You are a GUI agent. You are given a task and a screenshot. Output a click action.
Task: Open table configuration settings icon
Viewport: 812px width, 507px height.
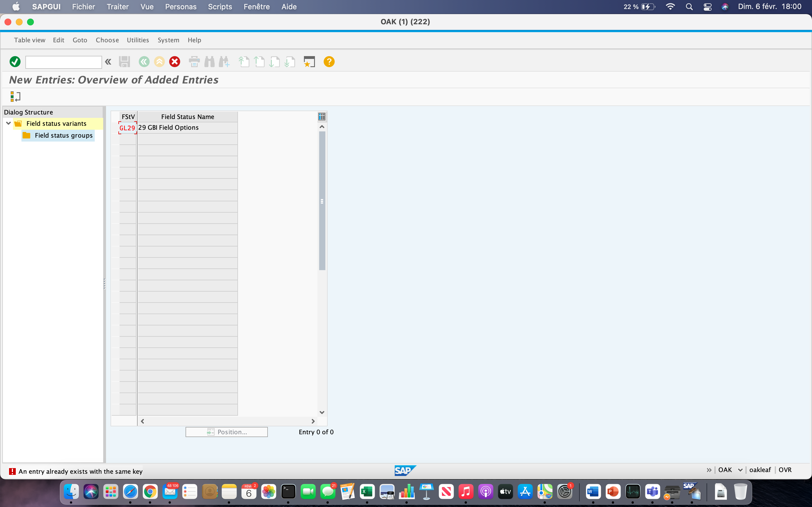pyautogui.click(x=321, y=117)
